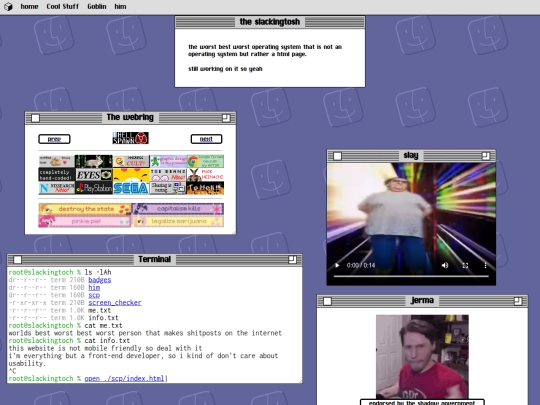540x405 pixels.
Task: Click the jerma window title
Action: (422, 300)
